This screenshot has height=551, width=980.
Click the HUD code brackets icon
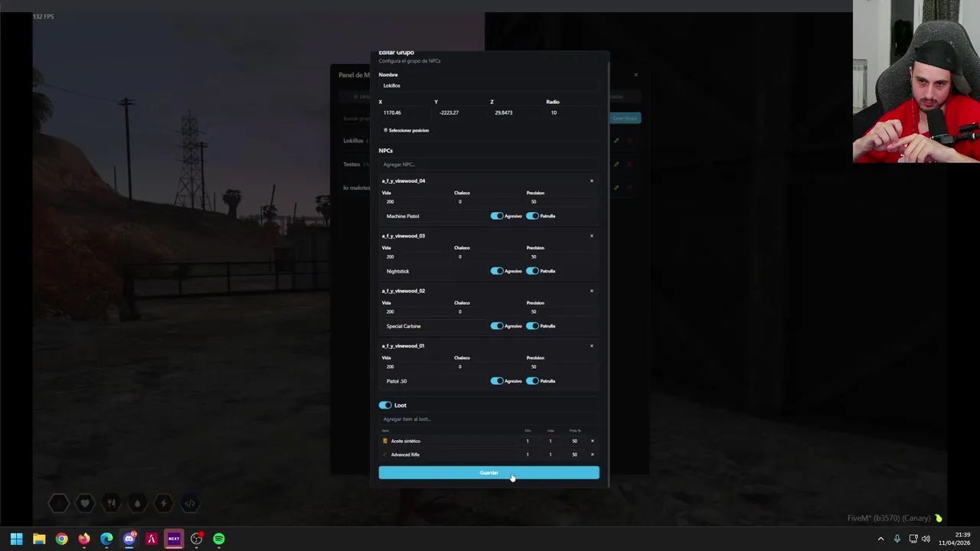[190, 504]
